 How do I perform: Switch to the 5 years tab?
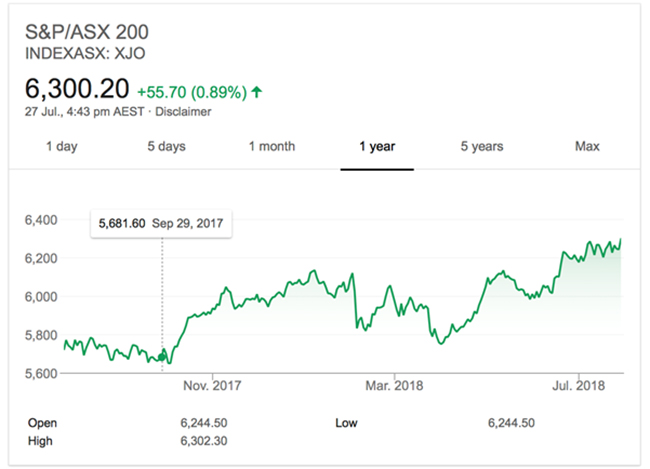(x=482, y=147)
